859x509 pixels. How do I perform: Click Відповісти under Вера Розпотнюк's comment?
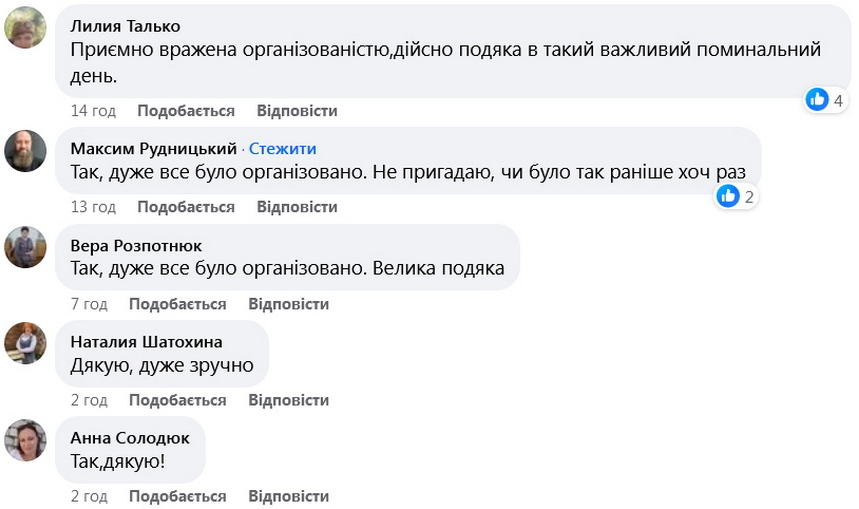tap(289, 304)
